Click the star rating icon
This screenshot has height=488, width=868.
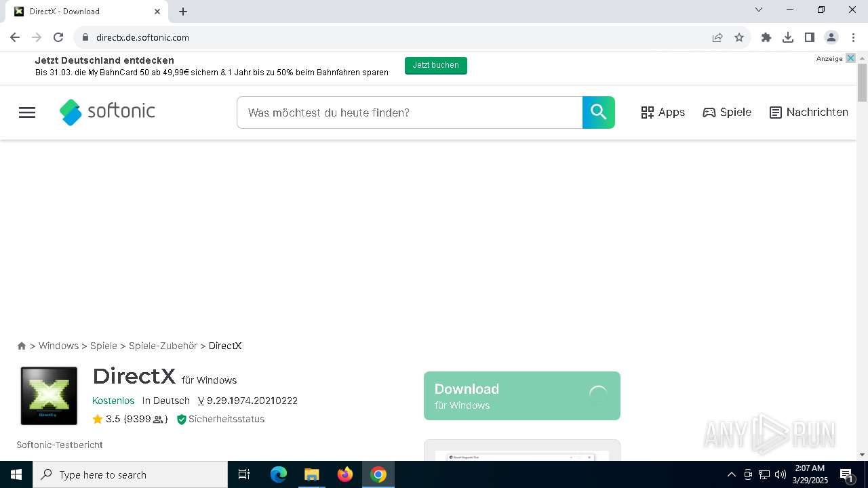[x=98, y=419]
